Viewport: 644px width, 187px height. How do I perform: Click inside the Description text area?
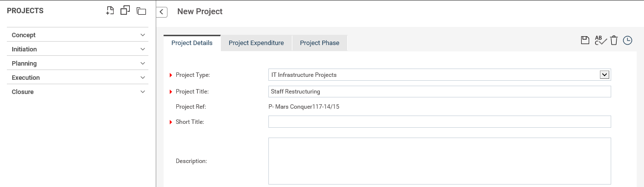(440, 161)
